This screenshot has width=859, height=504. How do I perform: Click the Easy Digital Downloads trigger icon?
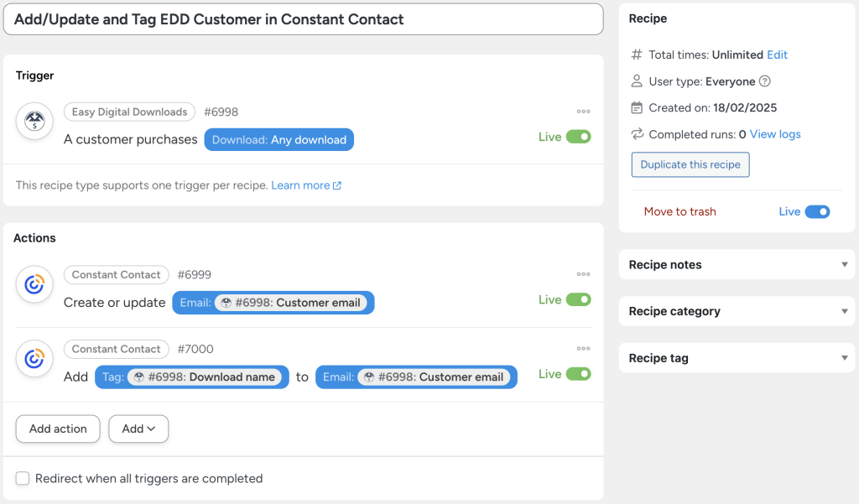tap(34, 121)
